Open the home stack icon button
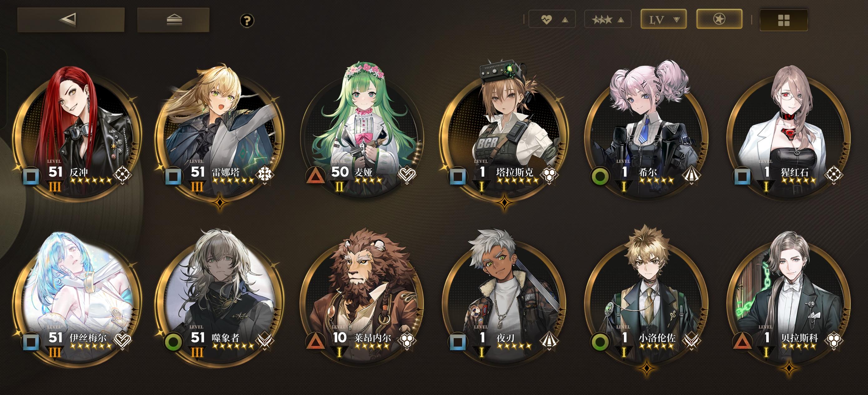 click(x=174, y=20)
